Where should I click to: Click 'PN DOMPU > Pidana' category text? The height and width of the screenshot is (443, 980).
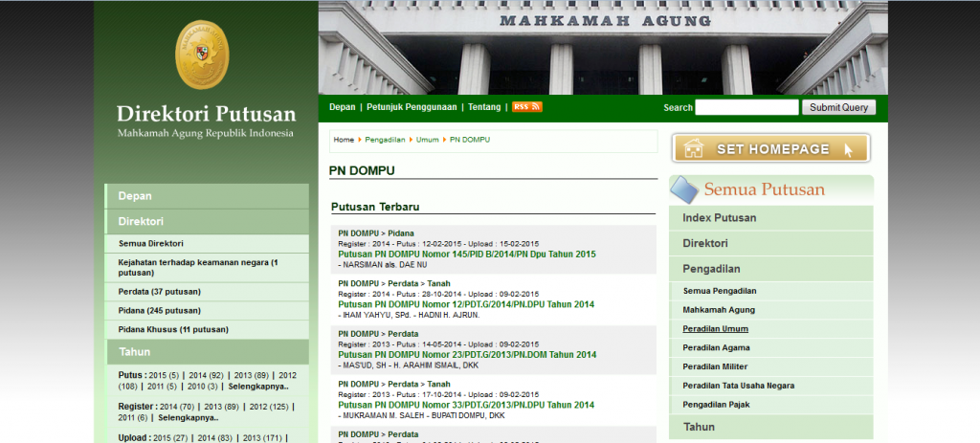pyautogui.click(x=376, y=233)
